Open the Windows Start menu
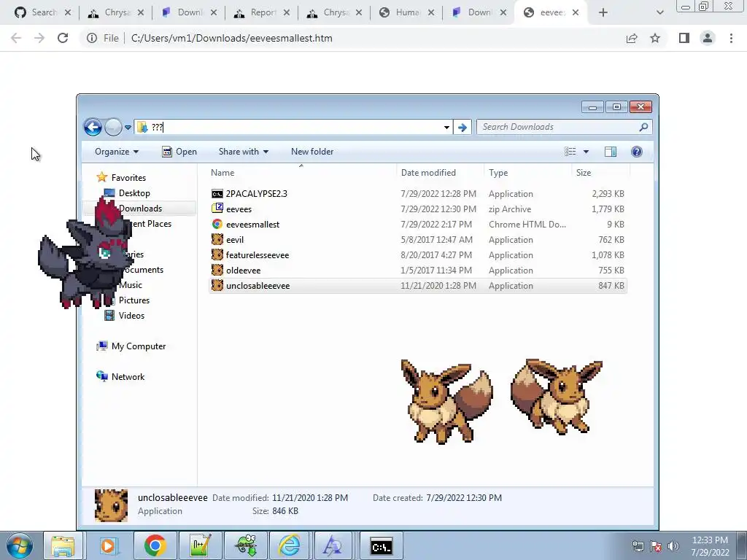The height and width of the screenshot is (560, 747). click(x=20, y=545)
